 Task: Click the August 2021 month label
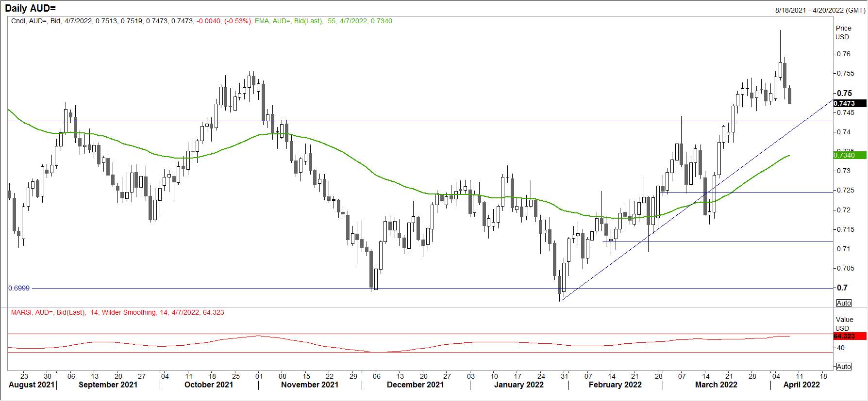(32, 385)
